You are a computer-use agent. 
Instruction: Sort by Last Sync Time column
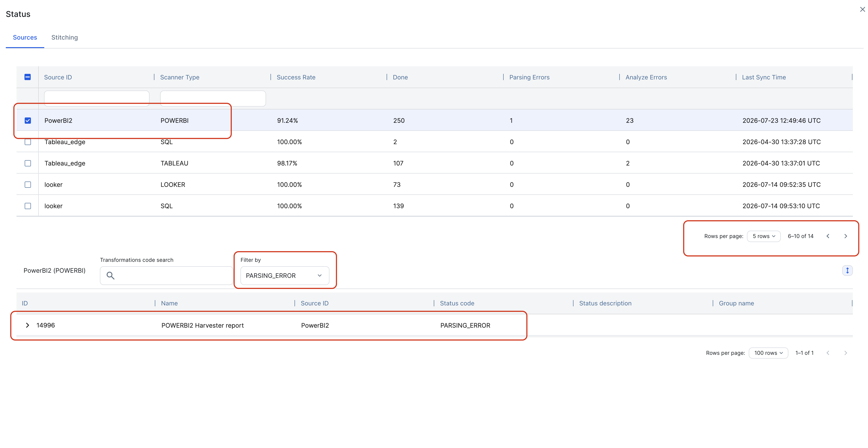click(x=764, y=77)
